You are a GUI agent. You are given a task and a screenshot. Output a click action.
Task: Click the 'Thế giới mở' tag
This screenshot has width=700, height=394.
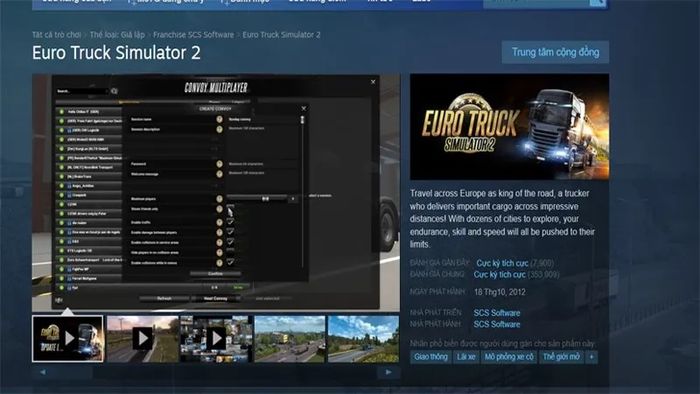(x=561, y=357)
